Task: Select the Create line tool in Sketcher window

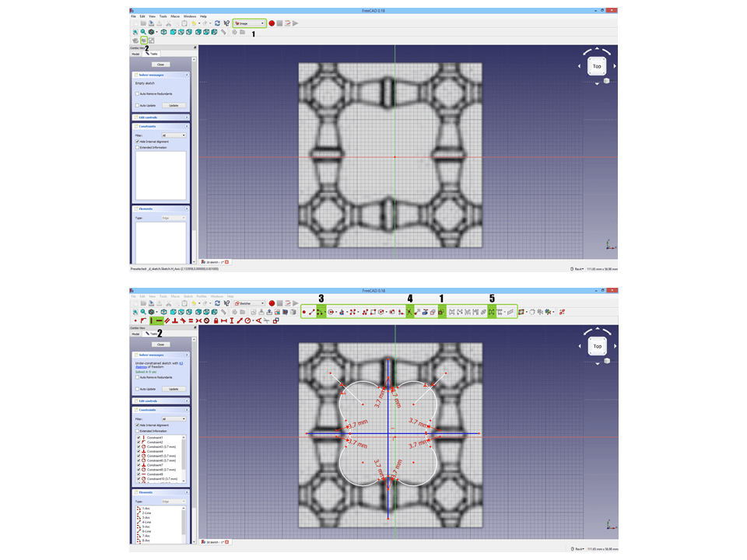Action: coord(311,312)
